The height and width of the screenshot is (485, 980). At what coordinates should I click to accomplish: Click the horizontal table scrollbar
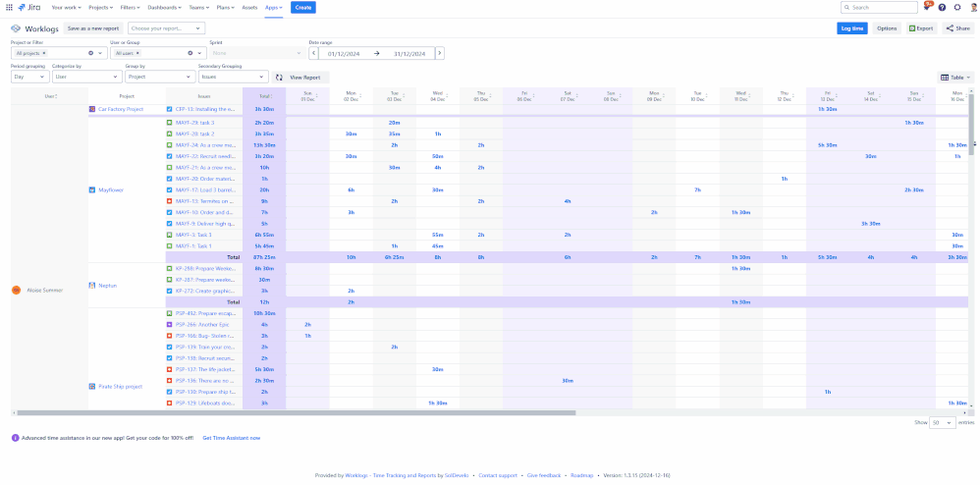coord(296,412)
